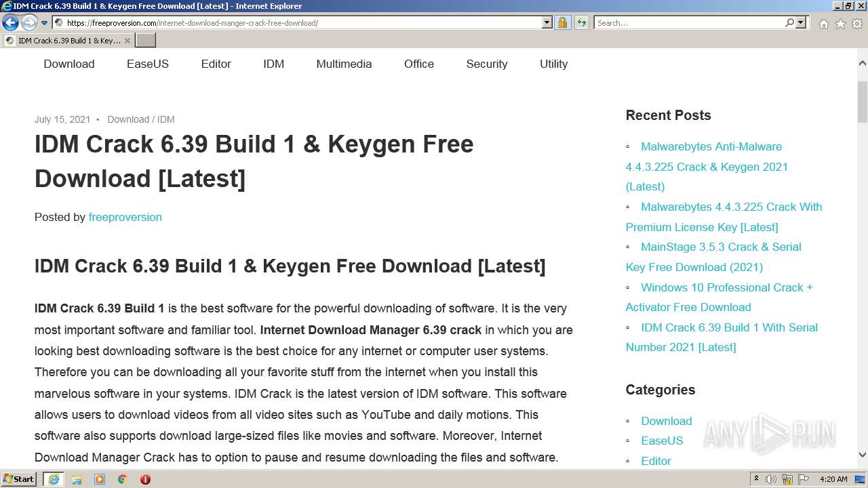The height and width of the screenshot is (488, 868).
Task: Close the IDM Crack browser tab
Action: pyautogui.click(x=127, y=41)
